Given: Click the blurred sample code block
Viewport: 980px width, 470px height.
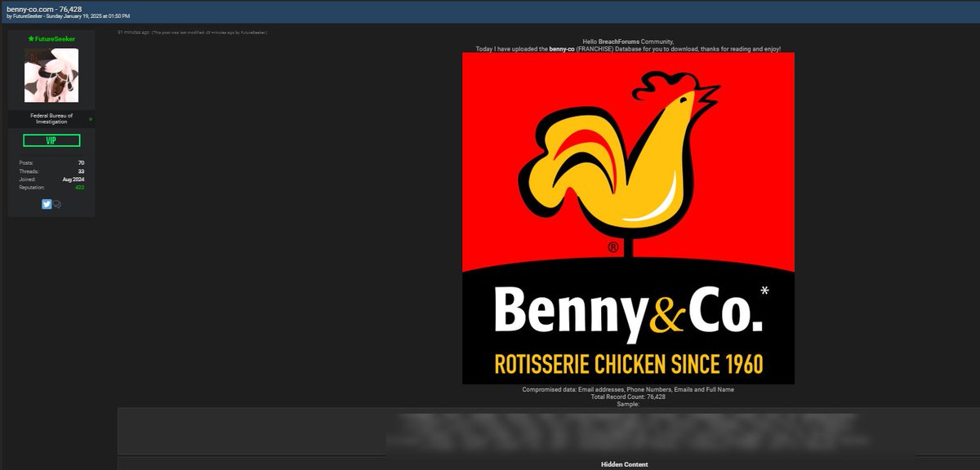Looking at the screenshot, I should click(549, 432).
